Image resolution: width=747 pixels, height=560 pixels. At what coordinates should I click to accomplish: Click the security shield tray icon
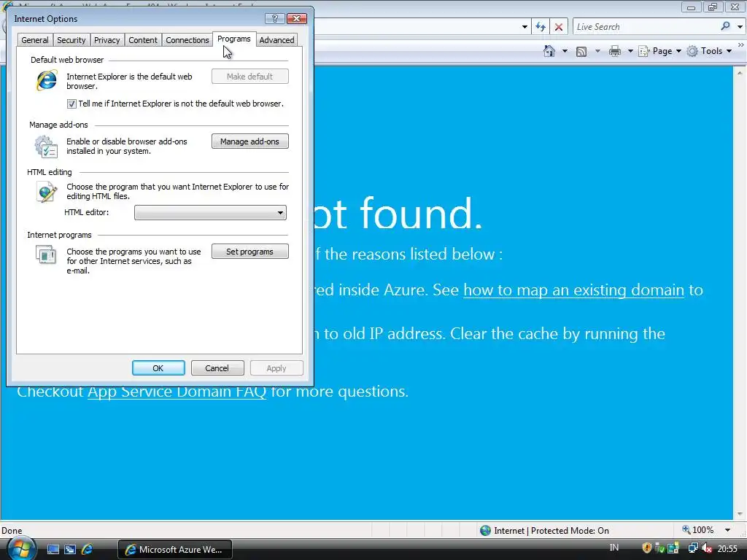coord(646,548)
